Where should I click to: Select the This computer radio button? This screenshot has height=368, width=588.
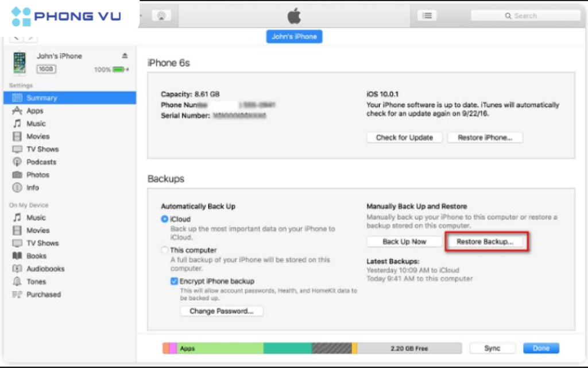[164, 250]
